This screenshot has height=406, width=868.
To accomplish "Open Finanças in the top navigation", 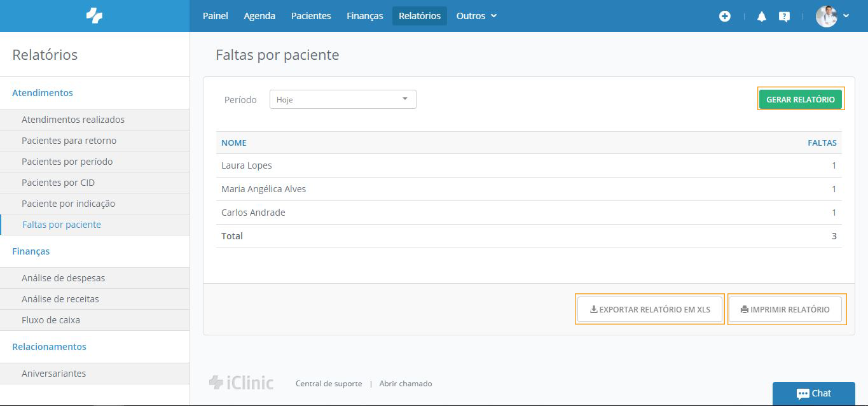I will [x=365, y=16].
